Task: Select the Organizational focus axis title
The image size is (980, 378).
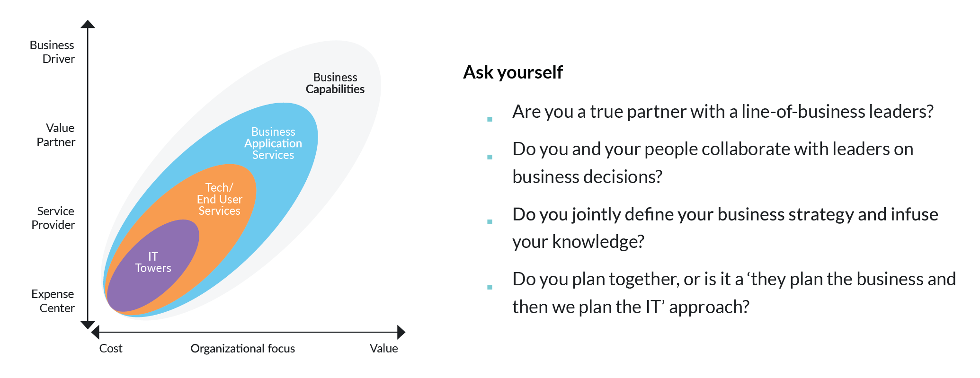Action: pyautogui.click(x=243, y=349)
